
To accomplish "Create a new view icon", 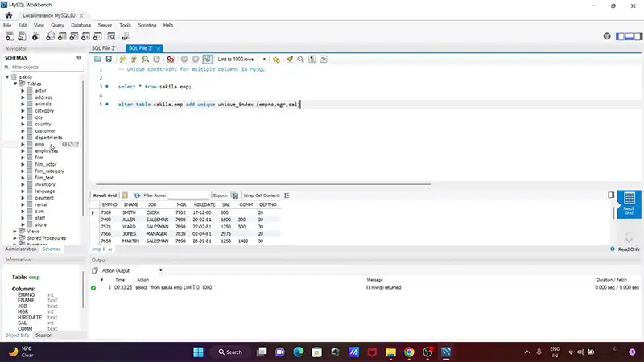I will (x=74, y=36).
